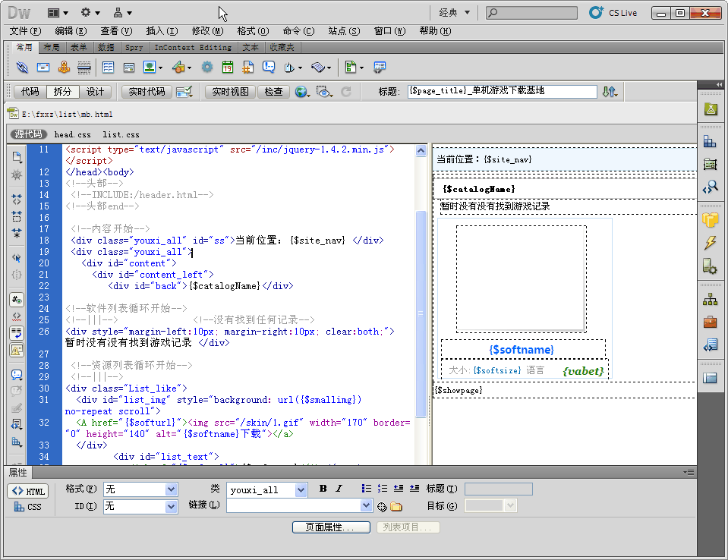Screen dimensions: 728x560
Task: Switch to the 布局 insert tab
Action: [52, 47]
